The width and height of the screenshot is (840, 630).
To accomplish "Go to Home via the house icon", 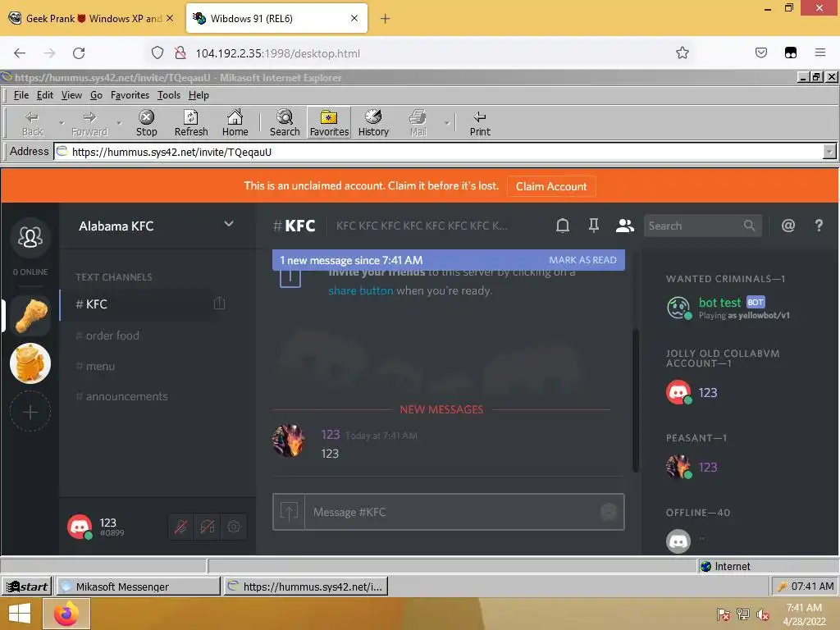I will (235, 123).
